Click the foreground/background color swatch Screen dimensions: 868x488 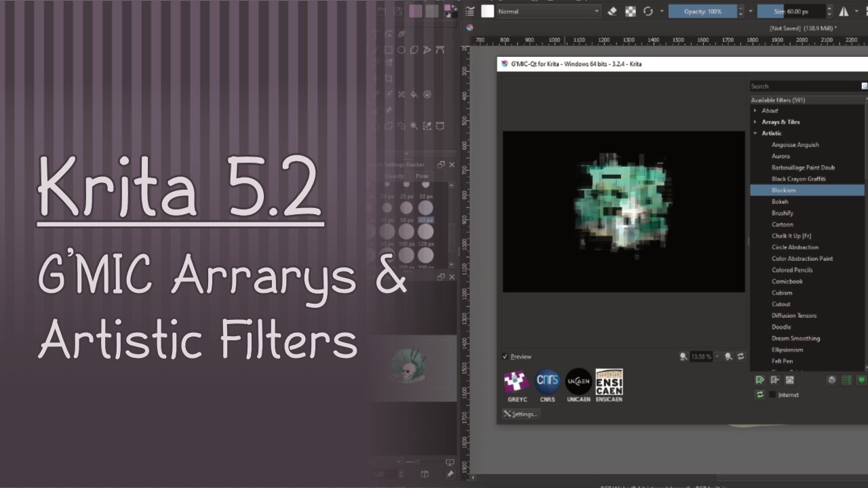click(450, 11)
